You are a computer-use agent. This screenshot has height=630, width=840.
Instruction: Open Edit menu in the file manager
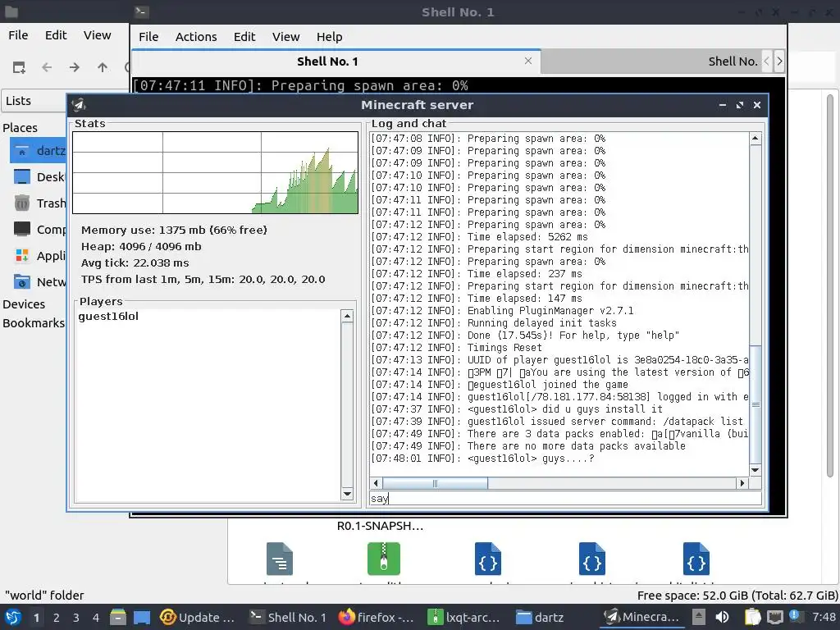[x=56, y=34]
